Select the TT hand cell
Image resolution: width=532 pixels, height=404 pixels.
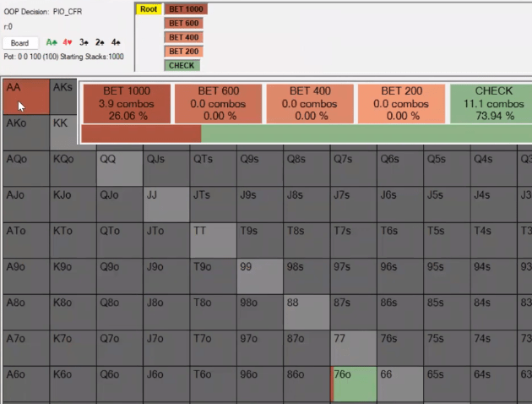click(213, 241)
